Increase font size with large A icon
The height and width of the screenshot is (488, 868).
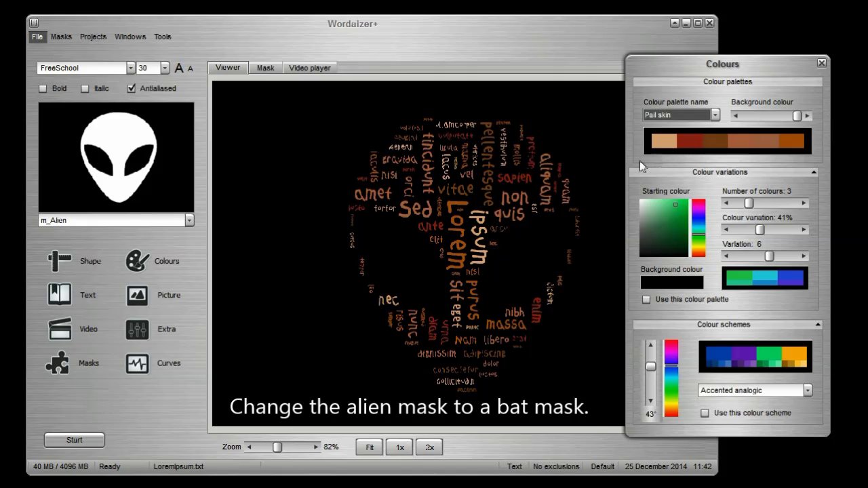click(x=179, y=68)
